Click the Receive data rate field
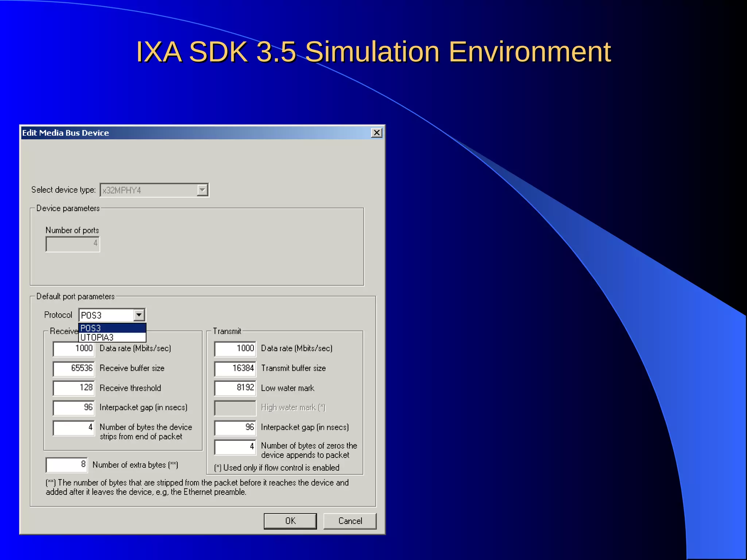Screen dimensions: 747x560 coord(74,349)
